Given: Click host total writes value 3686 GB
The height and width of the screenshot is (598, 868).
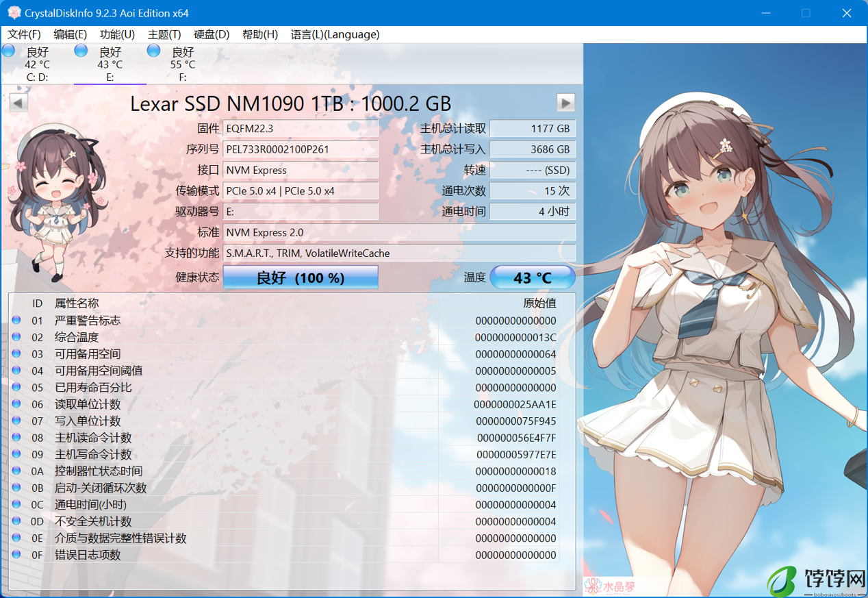Looking at the screenshot, I should point(533,149).
